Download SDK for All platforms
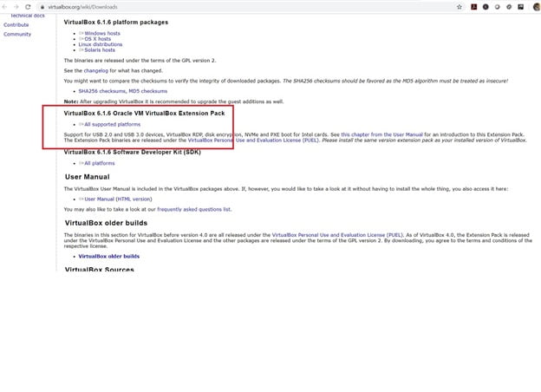The height and width of the screenshot is (392, 541). pyautogui.click(x=100, y=163)
